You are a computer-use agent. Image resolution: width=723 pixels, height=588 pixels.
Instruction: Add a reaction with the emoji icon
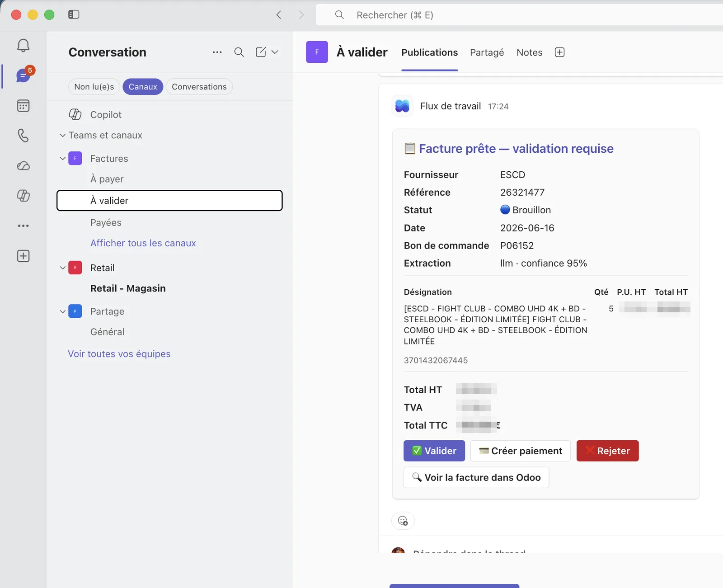coord(403,521)
